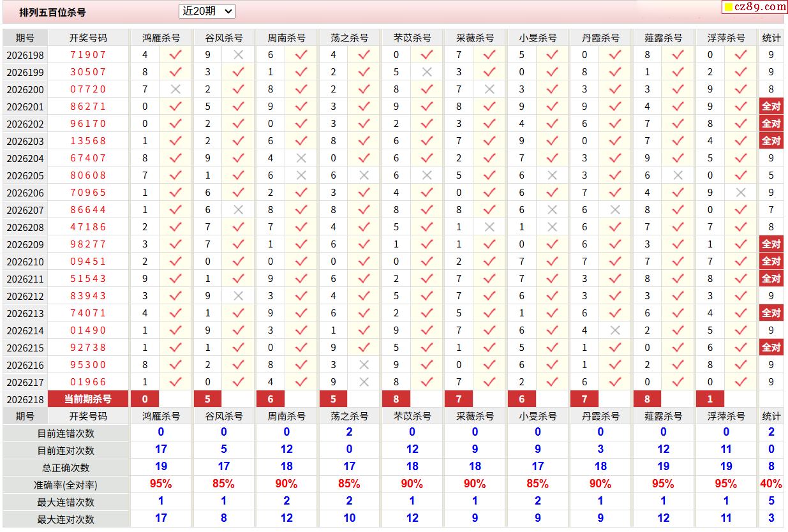Image resolution: width=788 pixels, height=532 pixels.
Task: Click the gray cross in 2026208 采薇杀号 column
Action: pos(489,227)
